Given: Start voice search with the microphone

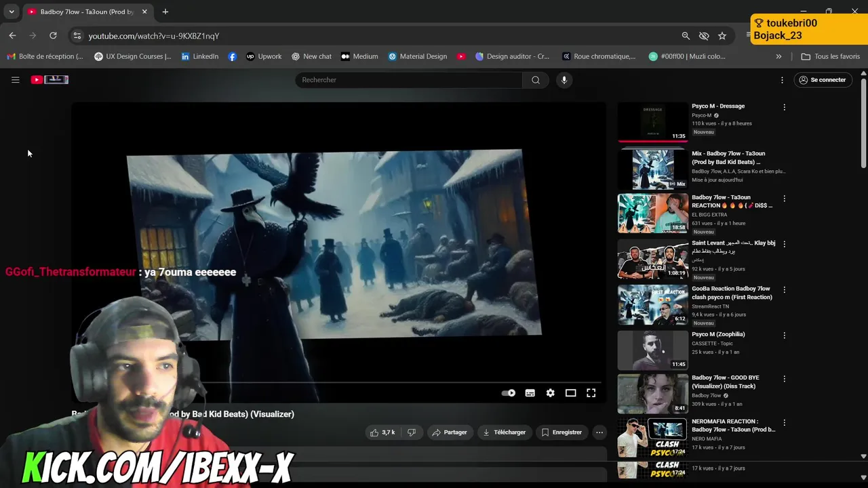Looking at the screenshot, I should click(x=564, y=80).
